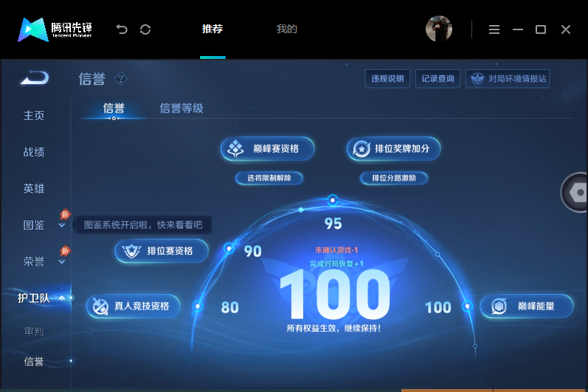Open 记录查询 button

coord(437,79)
